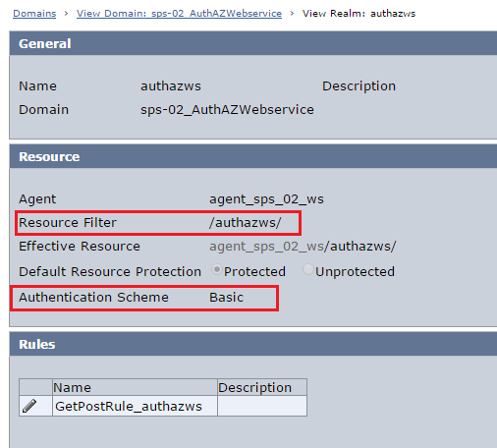Image resolution: width=497 pixels, height=448 pixels.
Task: Click the Rules section header
Action: (253, 344)
